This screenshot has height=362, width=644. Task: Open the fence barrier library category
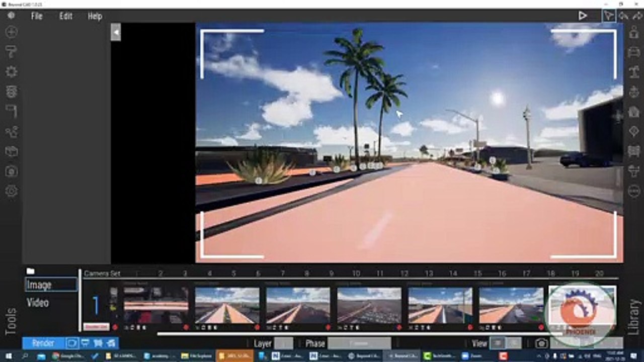[634, 151]
